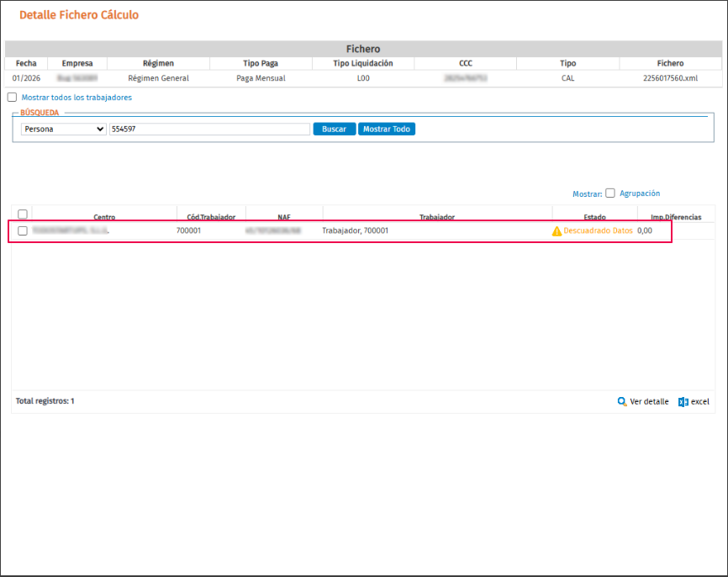Image resolution: width=728 pixels, height=577 pixels.
Task: Click the Descuadrado Datos status text
Action: 598,230
